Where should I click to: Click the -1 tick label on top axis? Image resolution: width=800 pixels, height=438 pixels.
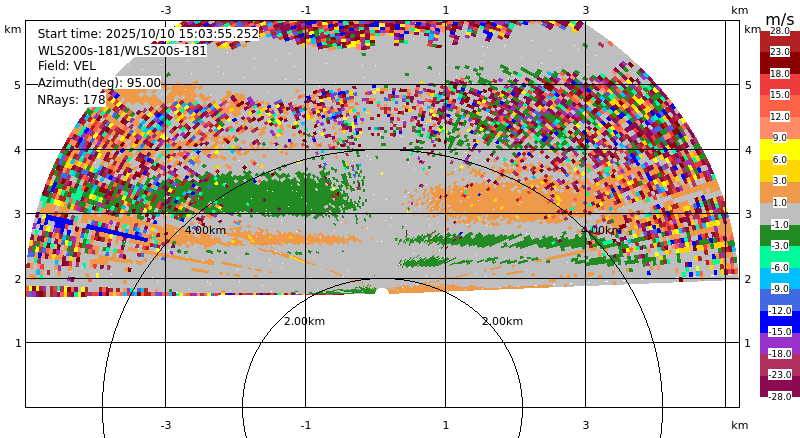click(305, 10)
